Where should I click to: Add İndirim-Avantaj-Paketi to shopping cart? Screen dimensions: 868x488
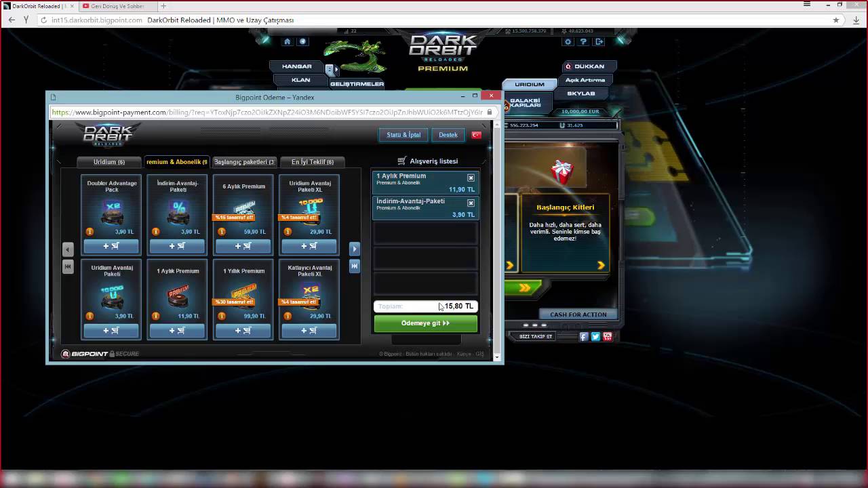pyautogui.click(x=177, y=246)
